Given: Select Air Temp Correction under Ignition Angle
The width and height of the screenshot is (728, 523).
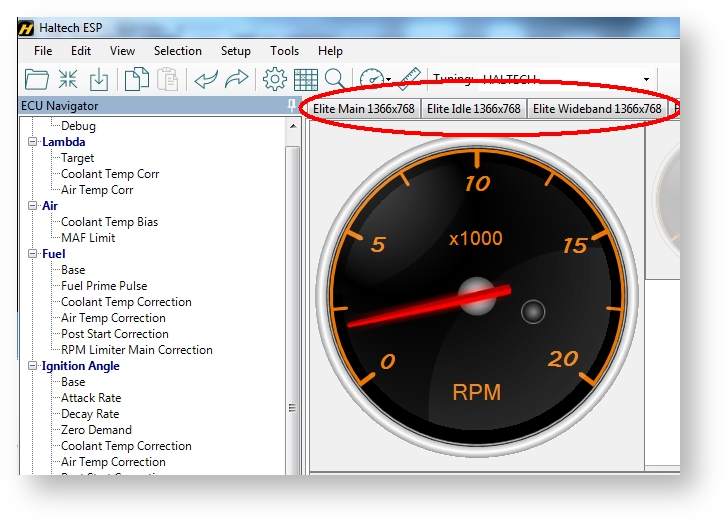Looking at the screenshot, I should tap(113, 462).
